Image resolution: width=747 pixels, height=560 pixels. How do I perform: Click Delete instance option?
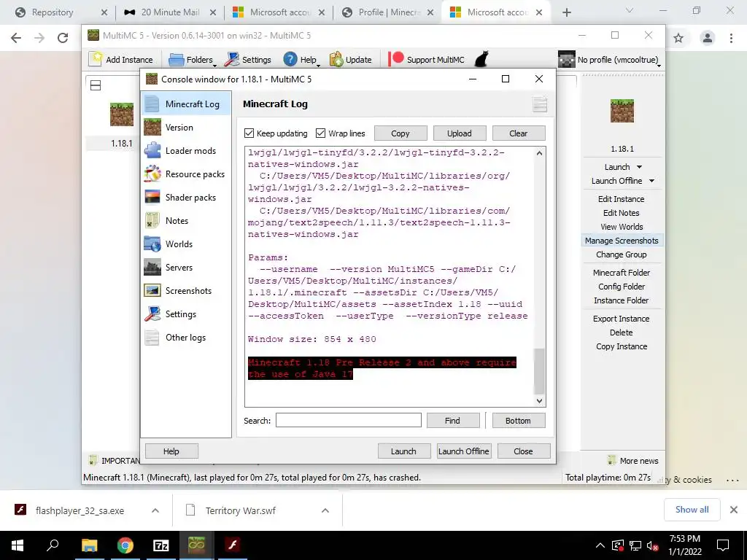click(622, 332)
